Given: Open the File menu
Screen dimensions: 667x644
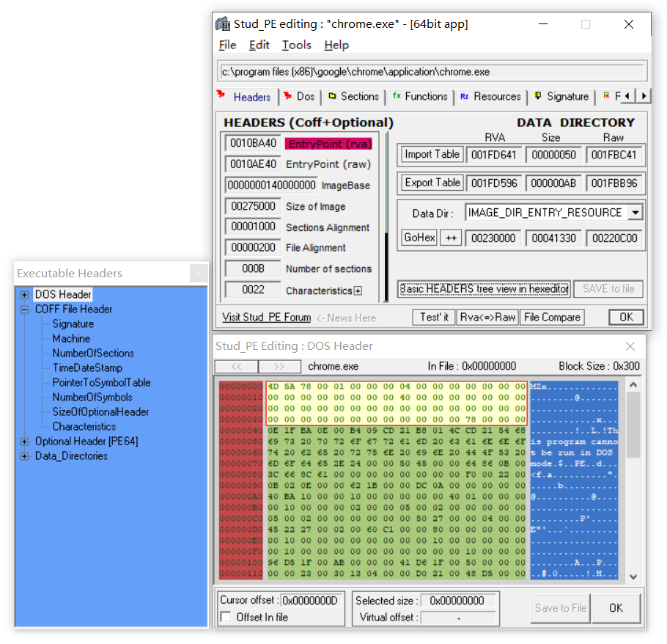Looking at the screenshot, I should pos(227,45).
